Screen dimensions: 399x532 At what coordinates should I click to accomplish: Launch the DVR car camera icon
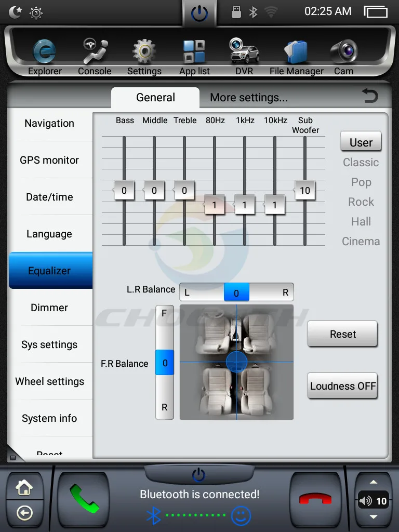(244, 51)
